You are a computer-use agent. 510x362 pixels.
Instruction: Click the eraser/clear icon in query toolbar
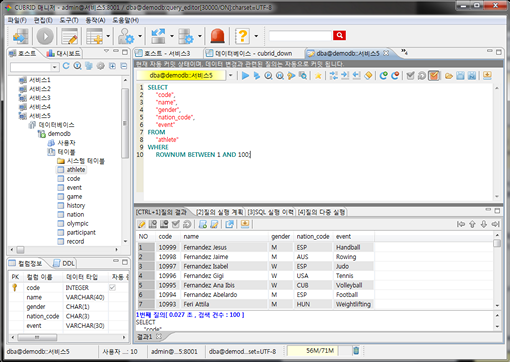(x=368, y=76)
